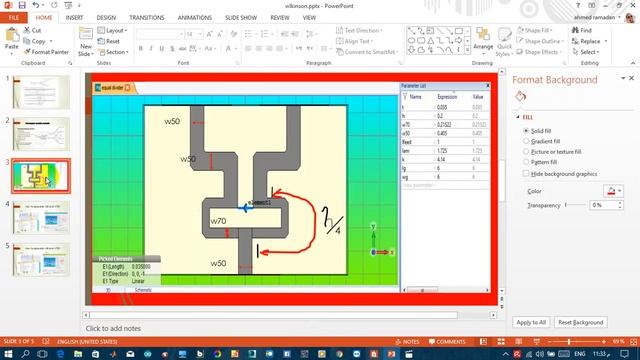Click the Apply to All button
Screen dimensions: 640x360
tap(531, 322)
